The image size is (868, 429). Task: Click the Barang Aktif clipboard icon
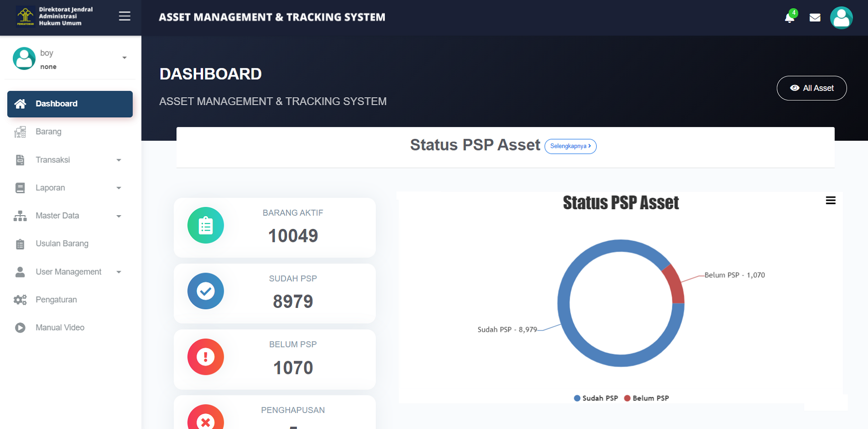click(x=206, y=226)
